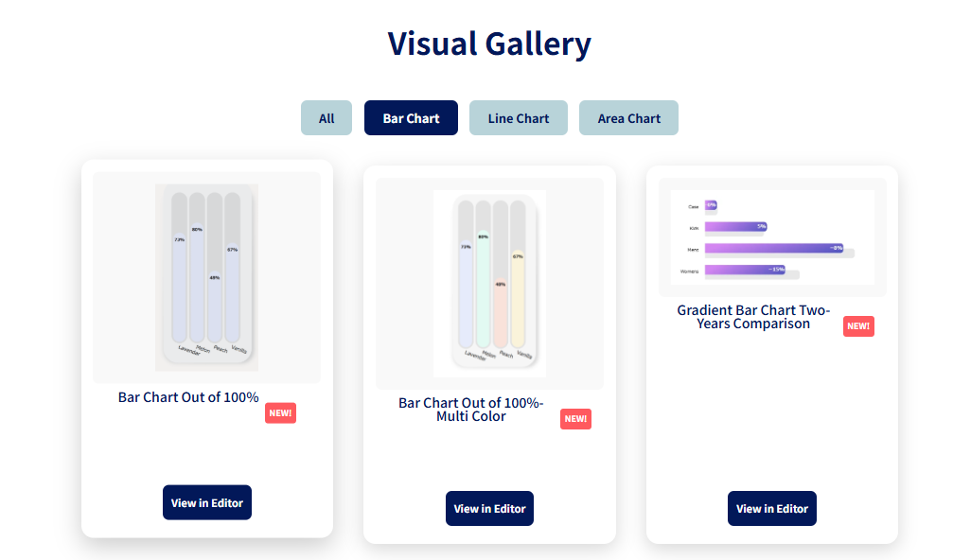Image resolution: width=953 pixels, height=560 pixels.
Task: Click View in Editor for Gradient Bar Chart
Action: [772, 508]
